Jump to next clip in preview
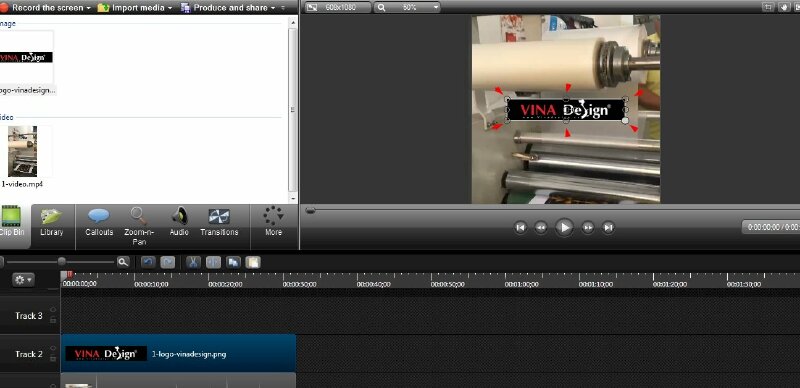800x388 pixels. coord(608,228)
